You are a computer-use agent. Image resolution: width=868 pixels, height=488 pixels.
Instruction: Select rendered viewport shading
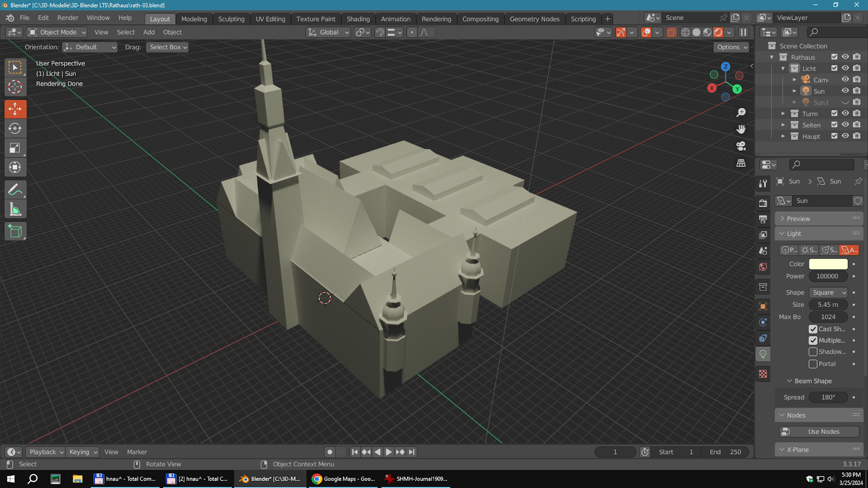(x=718, y=33)
